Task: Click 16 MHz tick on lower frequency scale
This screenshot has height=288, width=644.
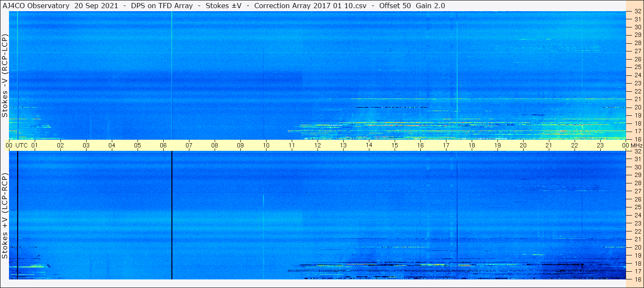Action: 638,279
